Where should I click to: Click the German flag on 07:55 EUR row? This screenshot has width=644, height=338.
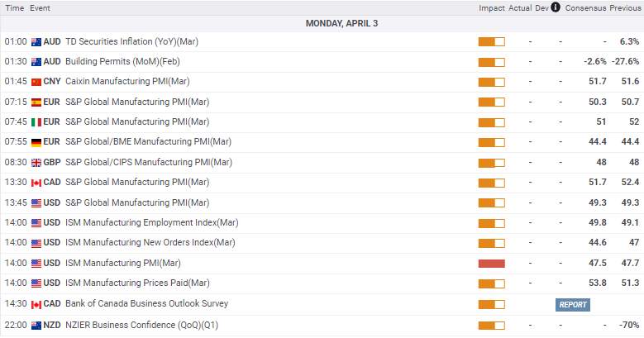36,142
